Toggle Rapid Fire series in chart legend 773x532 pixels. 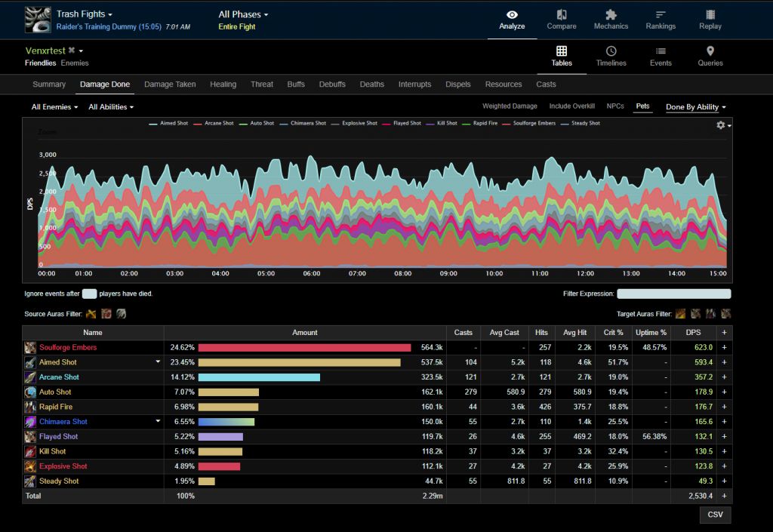[x=479, y=123]
